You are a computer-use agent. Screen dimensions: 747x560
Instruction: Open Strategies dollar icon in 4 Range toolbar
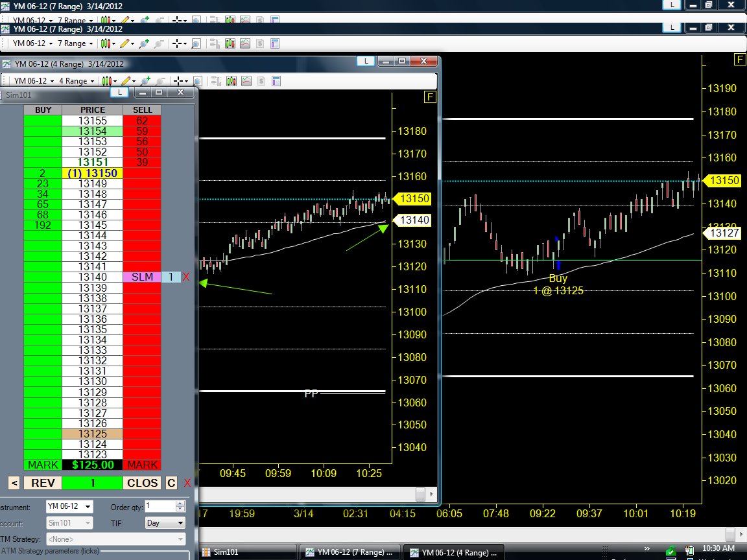pyautogui.click(x=261, y=81)
